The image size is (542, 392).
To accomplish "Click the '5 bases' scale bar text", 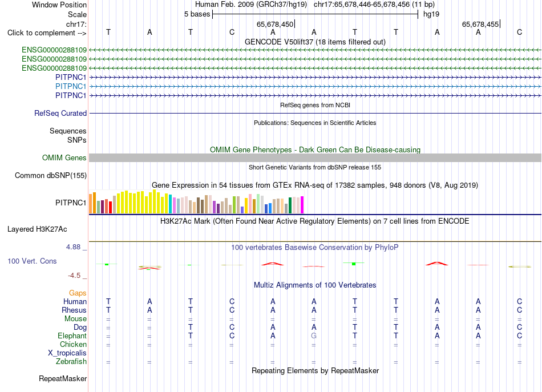I will click(197, 14).
